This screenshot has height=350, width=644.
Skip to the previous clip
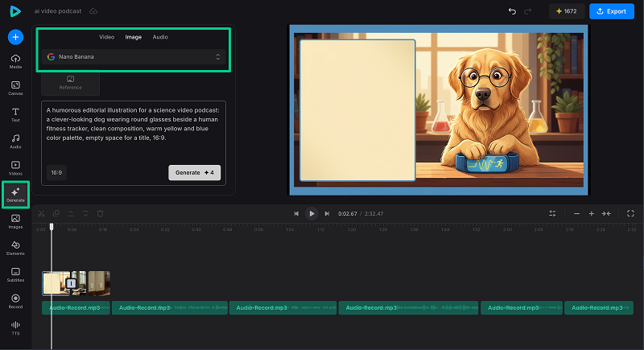point(296,214)
